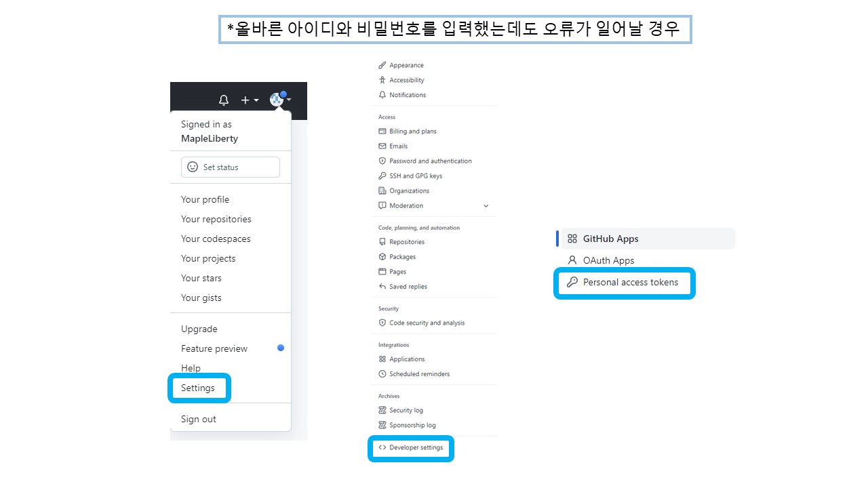Click the Saved replies arrow icon
The height and width of the screenshot is (488, 868).
pos(382,287)
